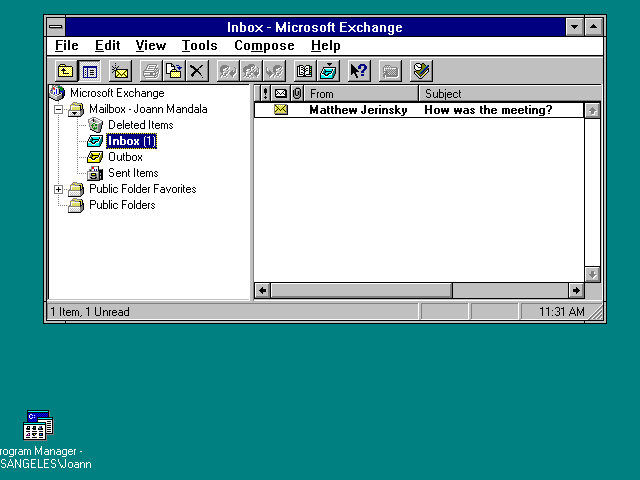The height and width of the screenshot is (480, 640).
Task: Click the Up One Level folder icon
Action: click(x=66, y=71)
